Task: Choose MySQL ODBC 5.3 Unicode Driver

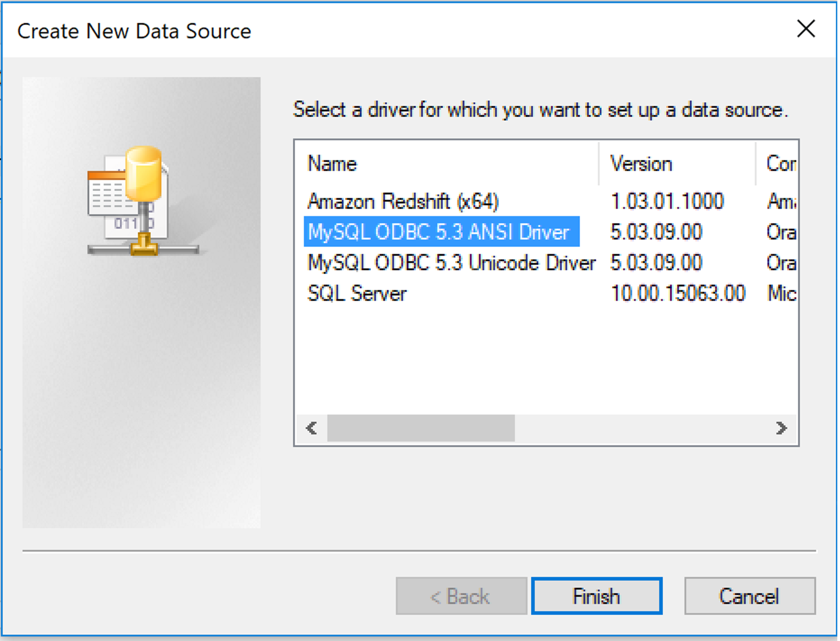Action: pyautogui.click(x=451, y=263)
